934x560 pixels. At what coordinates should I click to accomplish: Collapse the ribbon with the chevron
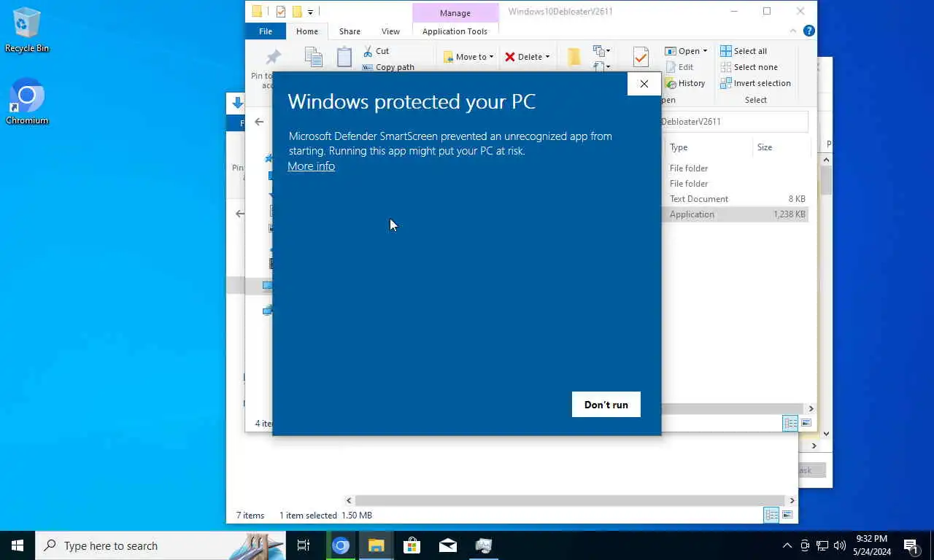[793, 31]
